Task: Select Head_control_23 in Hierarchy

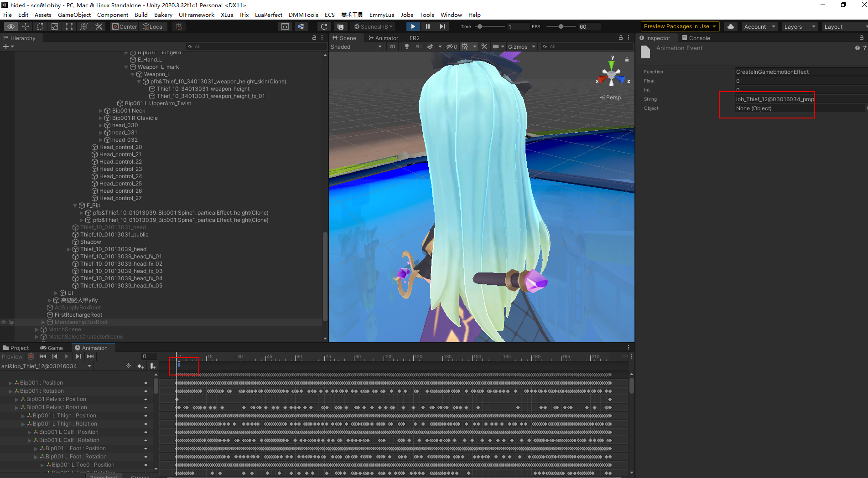Action: tap(120, 169)
